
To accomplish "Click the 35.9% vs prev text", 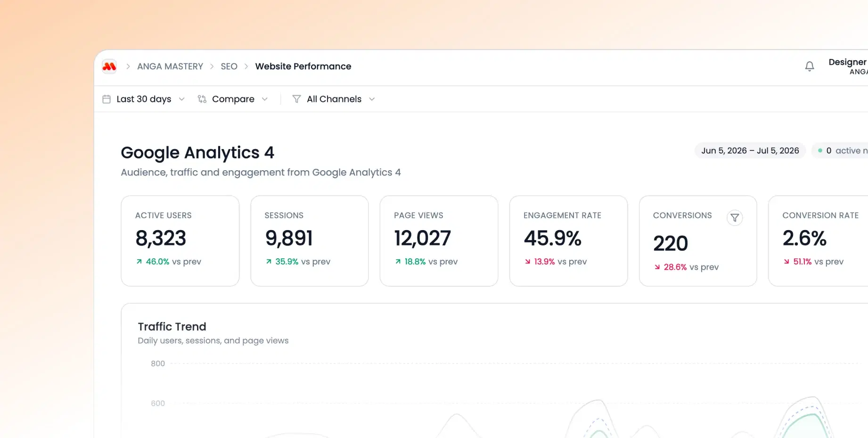I will pyautogui.click(x=303, y=262).
